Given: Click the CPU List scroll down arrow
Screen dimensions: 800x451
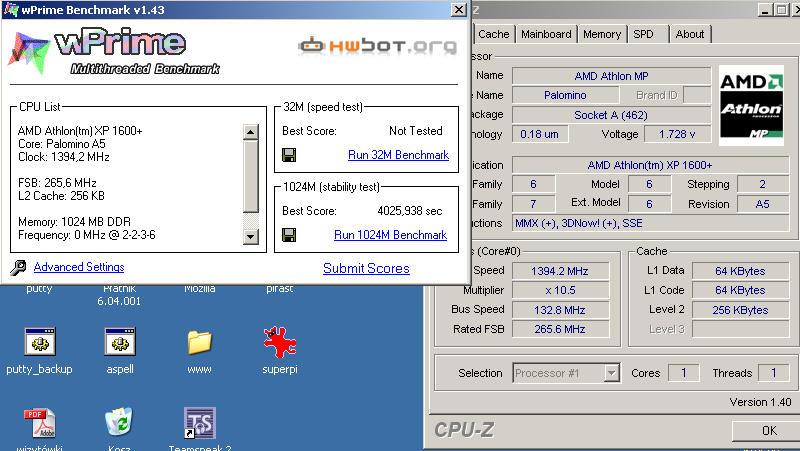Looking at the screenshot, I should pyautogui.click(x=250, y=236).
